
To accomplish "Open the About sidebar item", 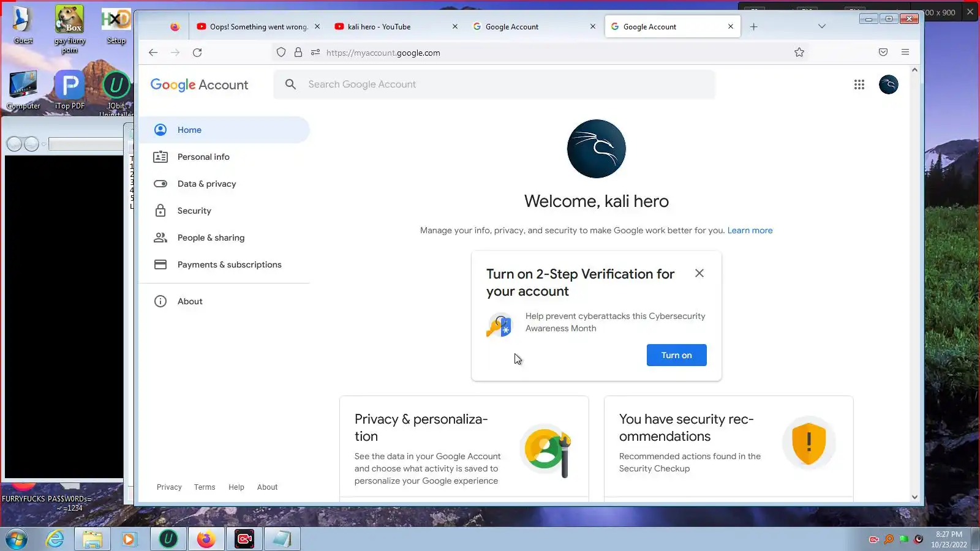I will click(224, 301).
